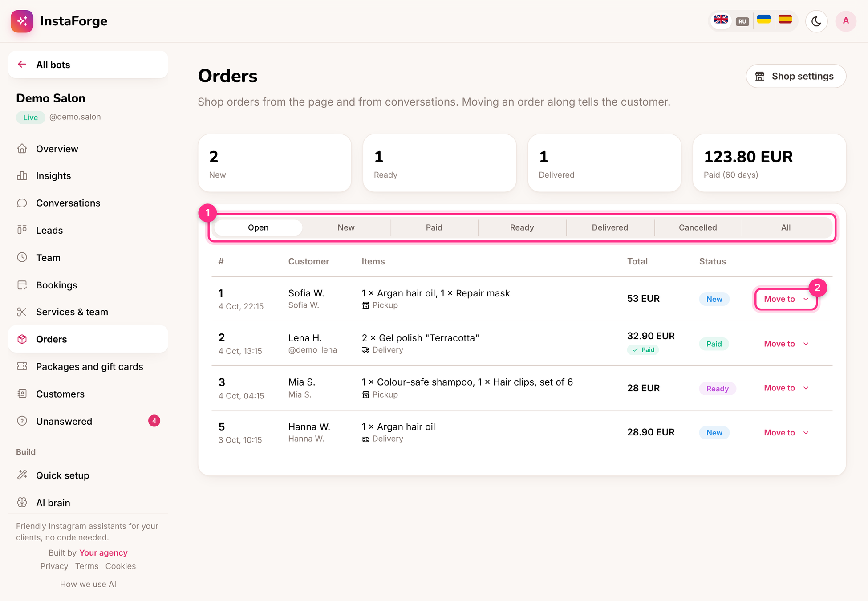Click the Customer column header
This screenshot has height=601, width=868.
pyautogui.click(x=308, y=262)
